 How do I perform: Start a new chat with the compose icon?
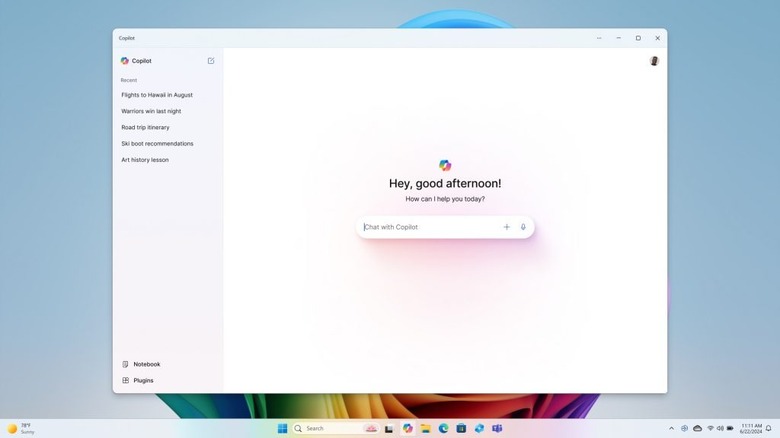(x=211, y=61)
